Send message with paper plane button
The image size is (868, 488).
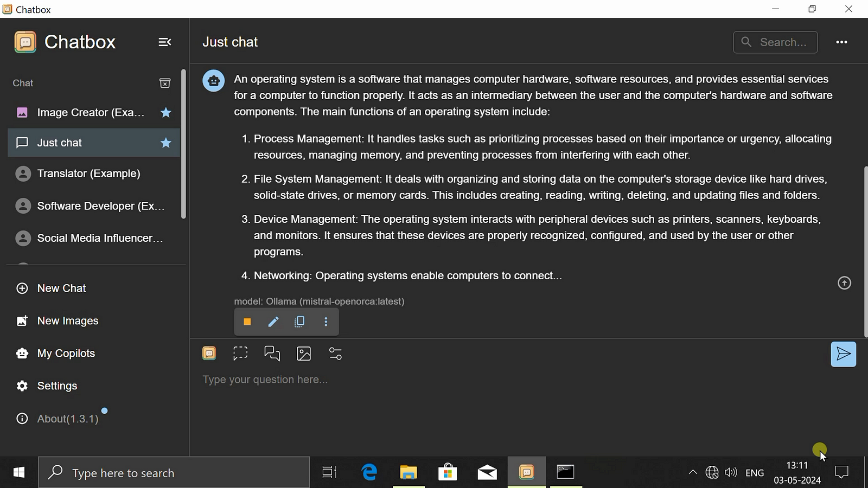[x=843, y=354]
